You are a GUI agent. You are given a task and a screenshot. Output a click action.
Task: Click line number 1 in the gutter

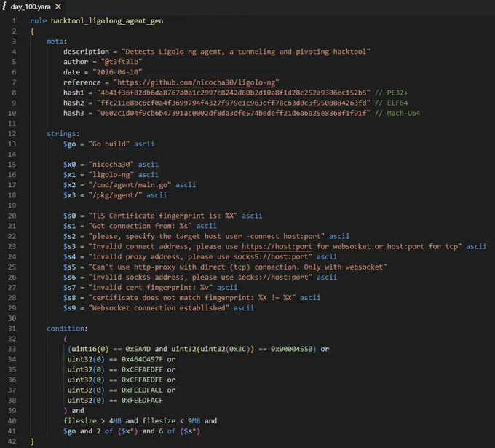(x=14, y=21)
